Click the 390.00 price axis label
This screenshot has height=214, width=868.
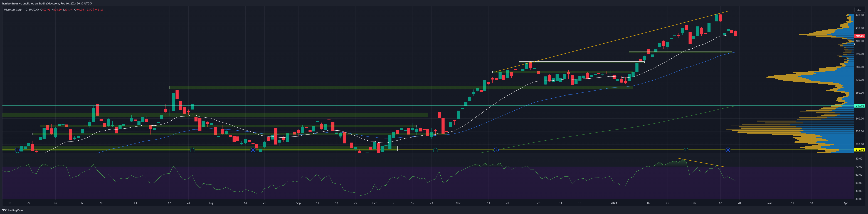[860, 54]
